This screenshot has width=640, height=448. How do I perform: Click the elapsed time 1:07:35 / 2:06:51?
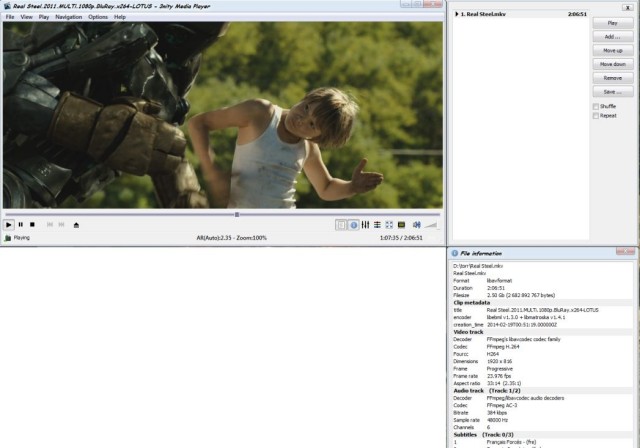[x=401, y=238]
